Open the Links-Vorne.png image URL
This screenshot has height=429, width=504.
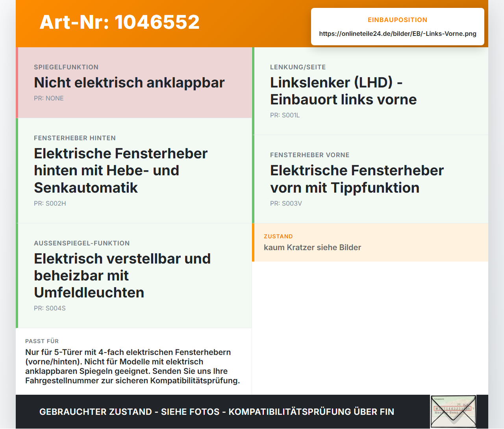(x=398, y=33)
